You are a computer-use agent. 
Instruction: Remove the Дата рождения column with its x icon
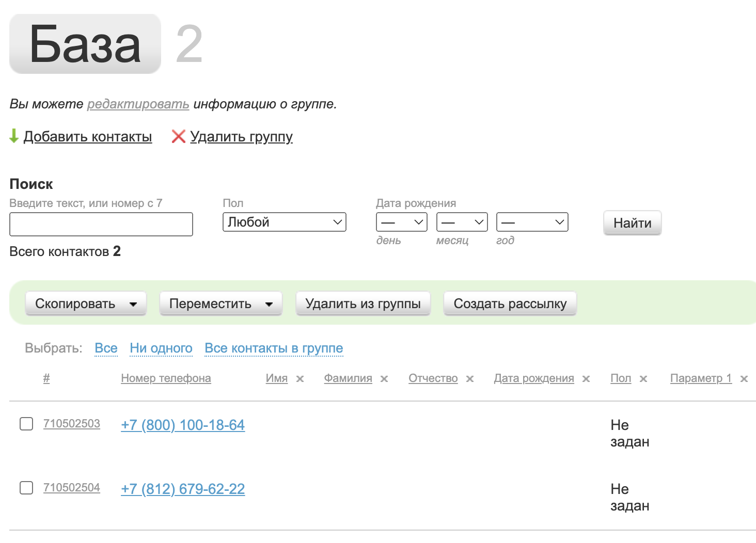586,379
